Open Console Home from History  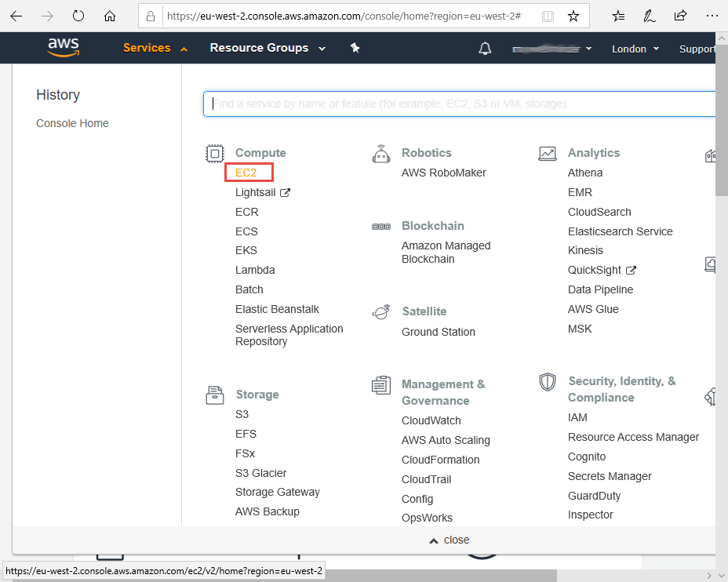(72, 123)
